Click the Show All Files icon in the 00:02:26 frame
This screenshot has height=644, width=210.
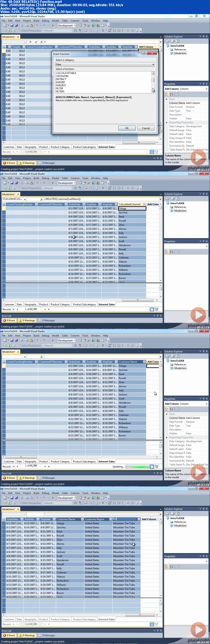[173, 199]
